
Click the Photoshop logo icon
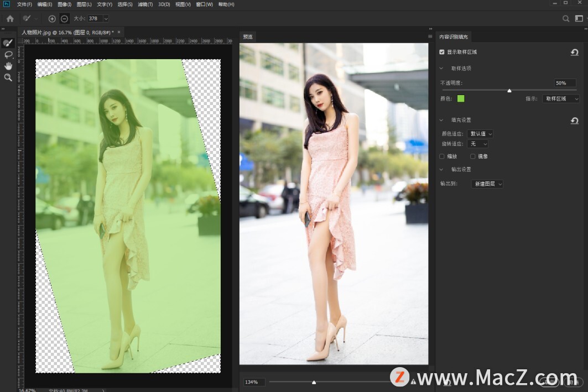(x=7, y=4)
